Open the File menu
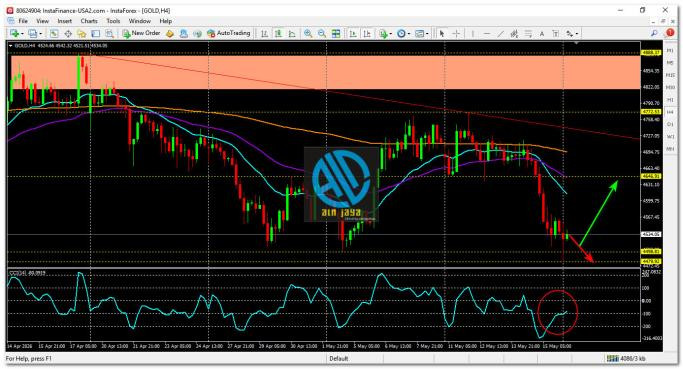 pyautogui.click(x=23, y=21)
